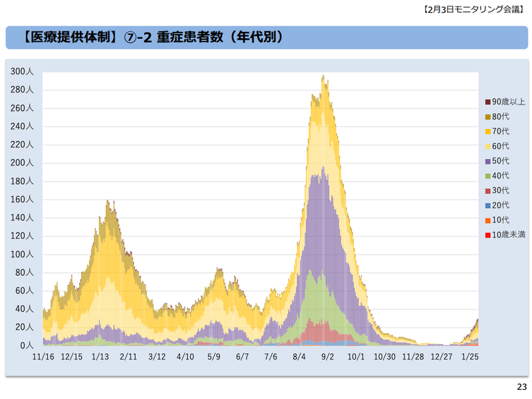Click the purple 50代 legend swatch
532x399 pixels.
[x=488, y=161]
